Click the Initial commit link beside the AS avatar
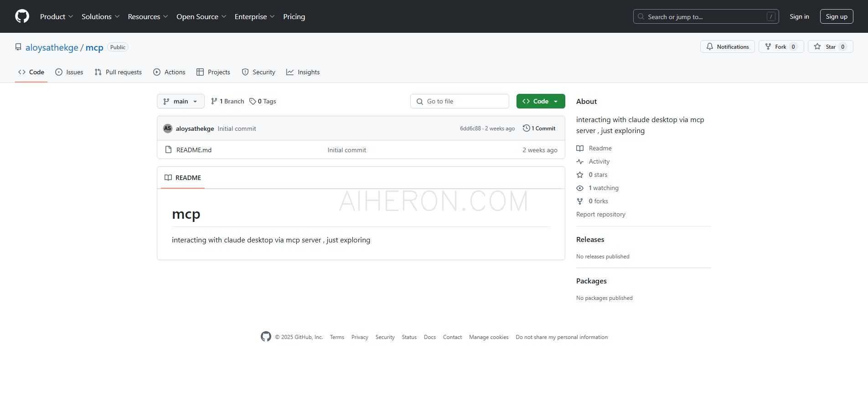Screen dimensions: 868x401 tap(237, 129)
